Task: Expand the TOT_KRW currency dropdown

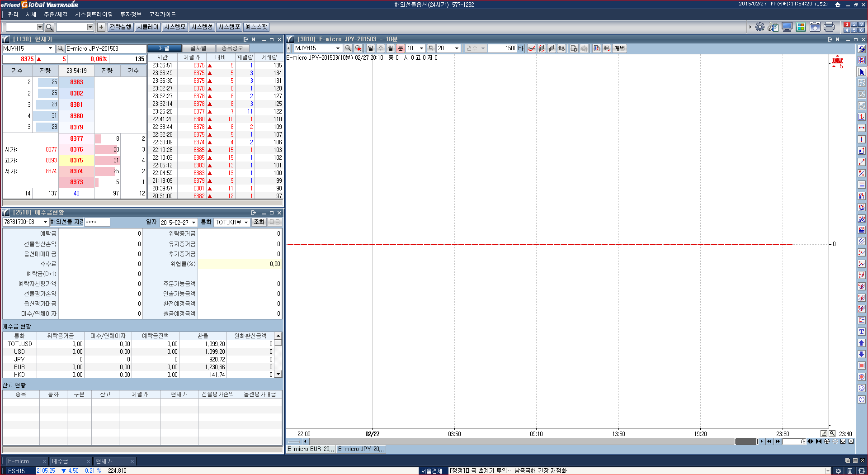Action: [246, 223]
